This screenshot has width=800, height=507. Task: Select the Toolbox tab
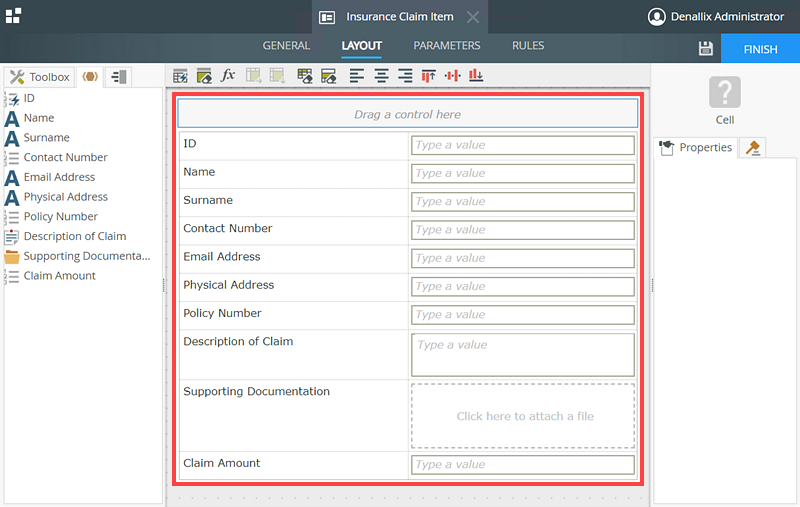point(39,77)
